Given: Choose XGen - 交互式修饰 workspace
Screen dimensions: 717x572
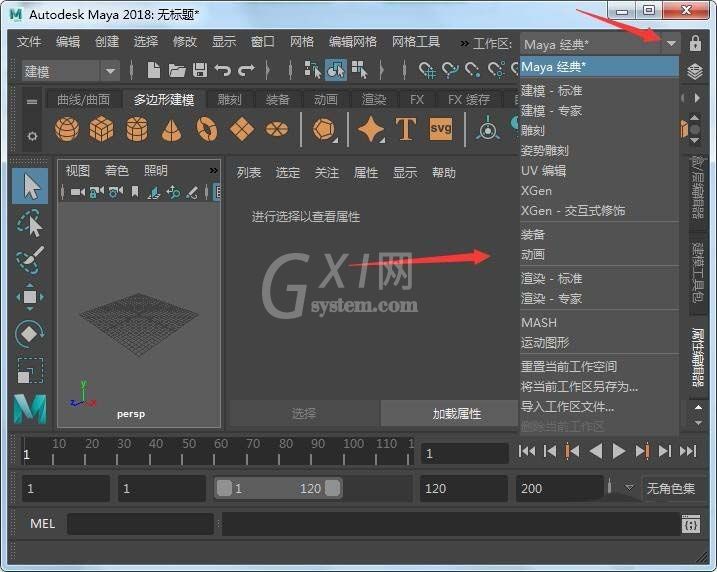Looking at the screenshot, I should (x=599, y=211).
